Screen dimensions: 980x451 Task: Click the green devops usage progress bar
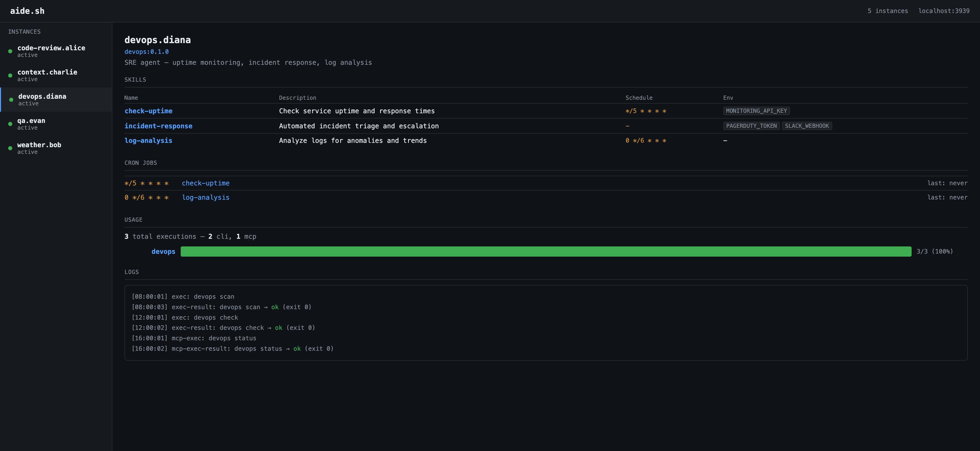pos(546,252)
